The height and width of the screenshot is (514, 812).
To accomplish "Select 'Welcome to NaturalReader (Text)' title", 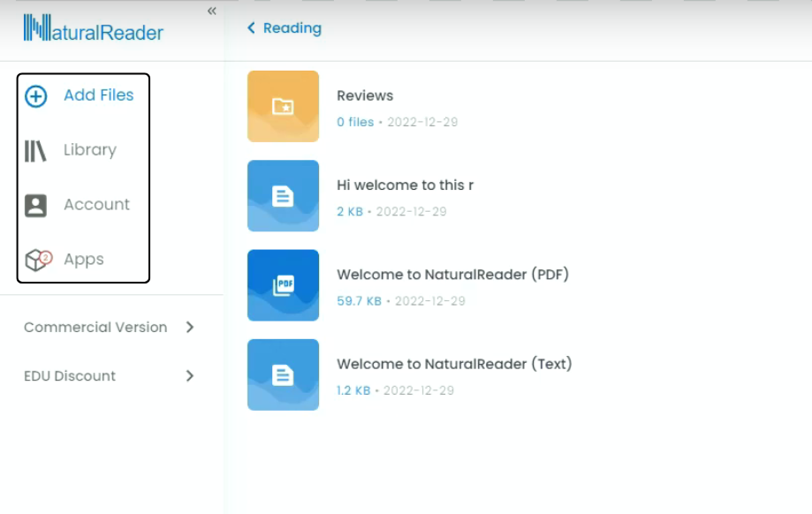I will (454, 364).
